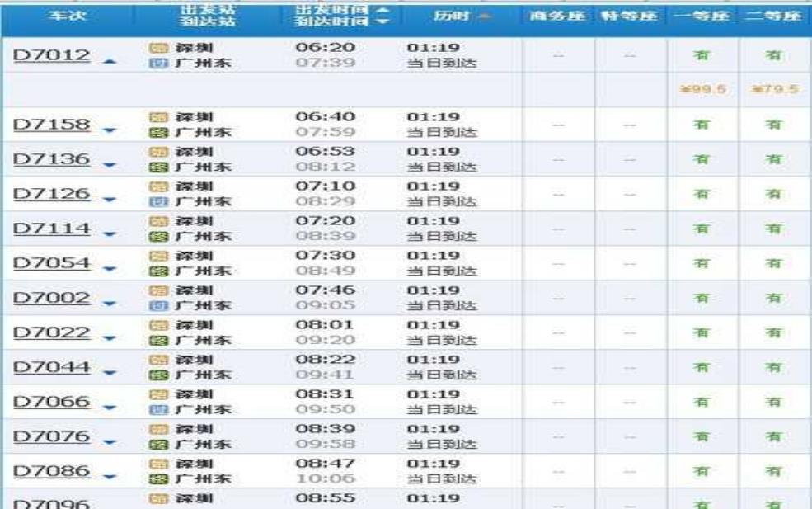This screenshot has height=509, width=812.
Task: Open train D7044 details link
Action: [x=51, y=367]
